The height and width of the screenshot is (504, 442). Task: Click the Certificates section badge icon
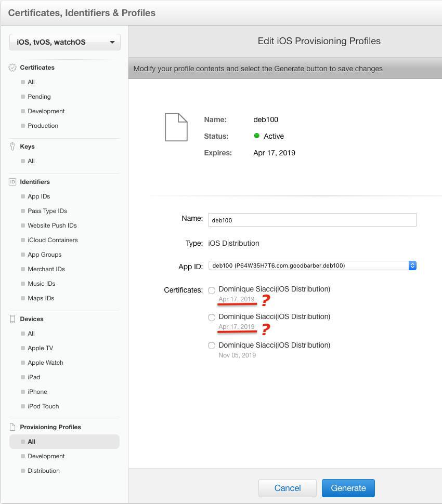(12, 68)
